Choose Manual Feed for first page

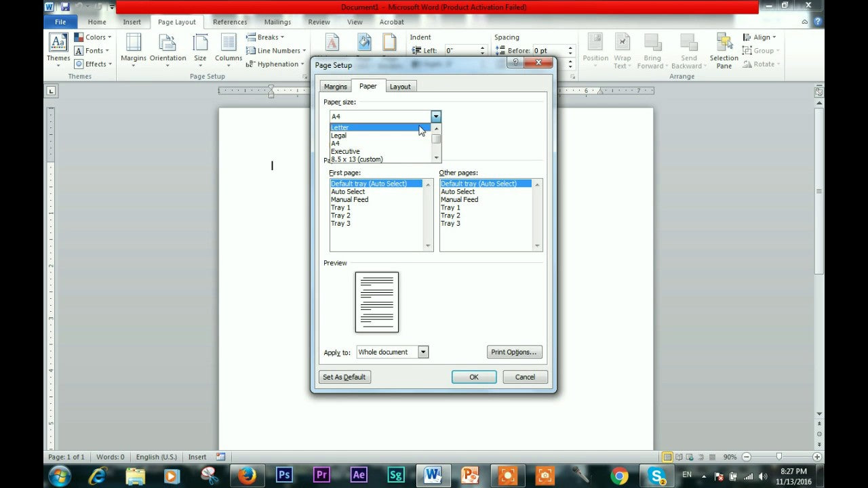(x=349, y=200)
